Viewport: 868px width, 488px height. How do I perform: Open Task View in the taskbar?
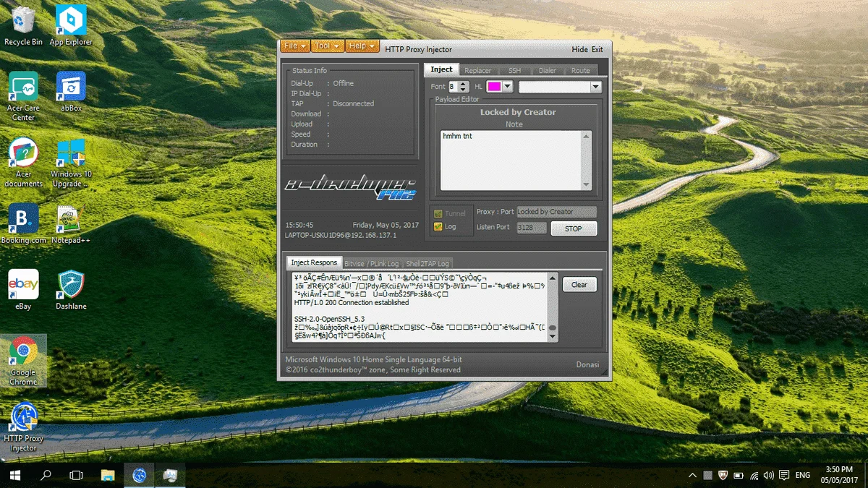click(x=76, y=475)
